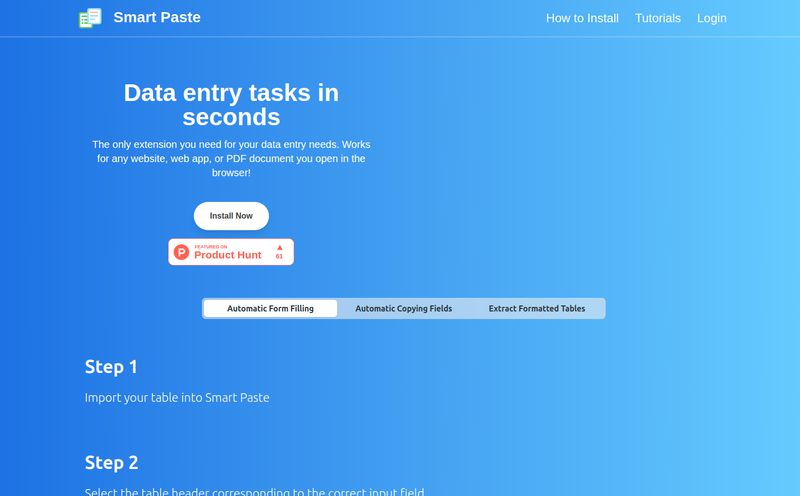800x496 pixels.
Task: Click the Smart Paste logo icon
Action: pyautogui.click(x=90, y=18)
